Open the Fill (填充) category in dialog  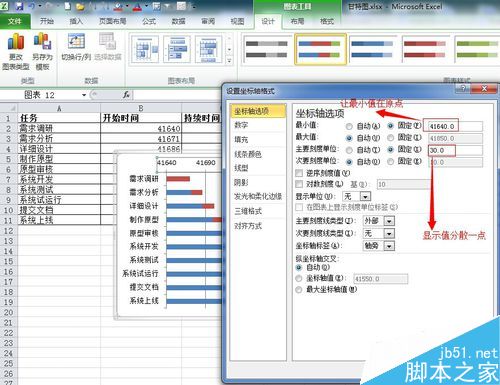click(x=258, y=139)
